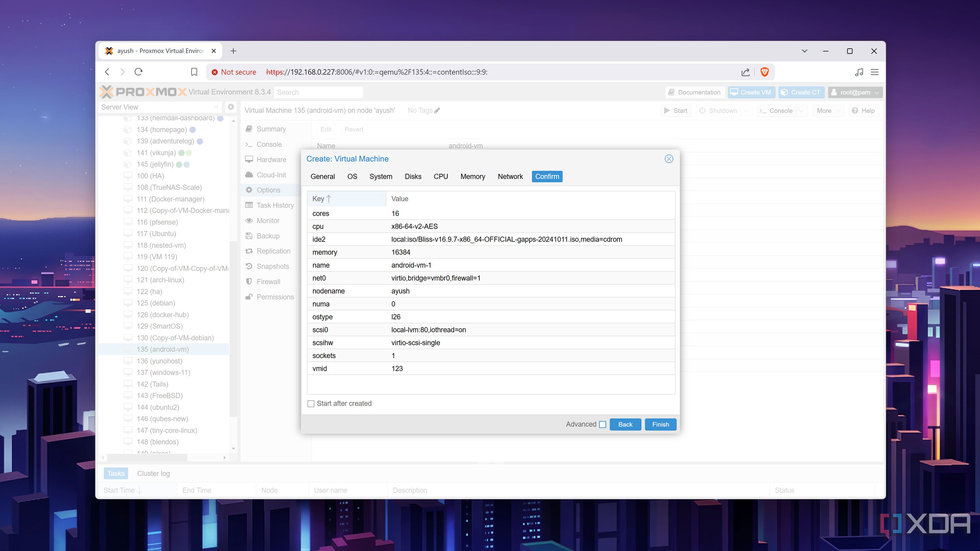980x551 pixels.
Task: Edit tags pencil icon
Action: [x=437, y=111]
